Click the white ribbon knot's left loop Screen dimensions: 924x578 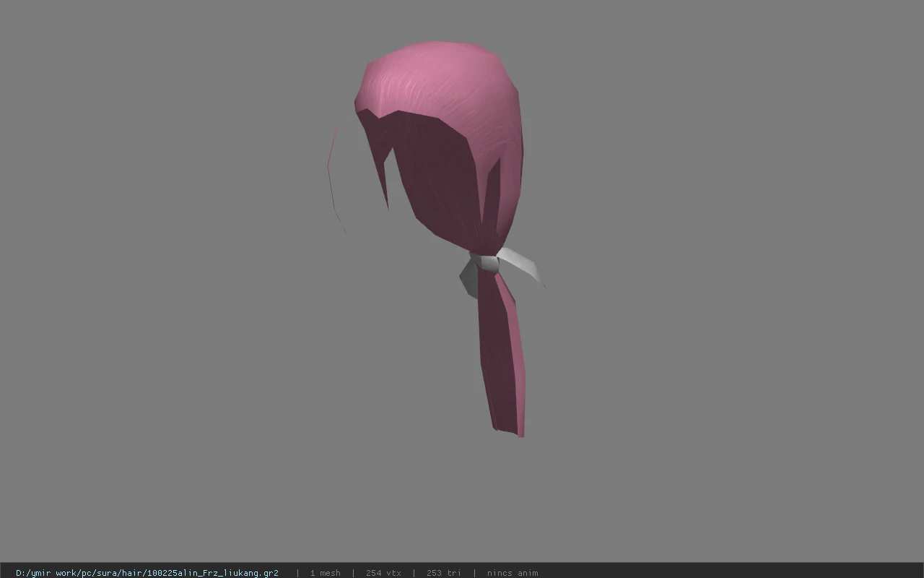click(x=470, y=278)
